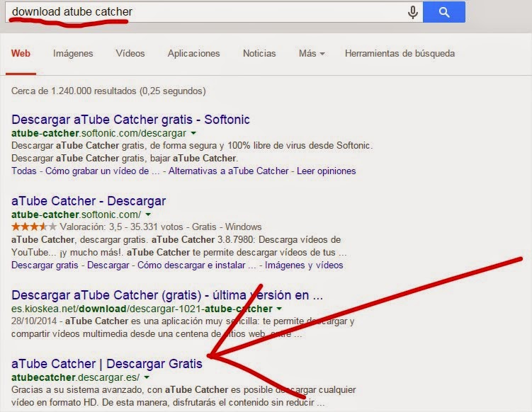This screenshot has height=412, width=532.
Task: Click the 'Todas' sitelink
Action: click(x=24, y=171)
